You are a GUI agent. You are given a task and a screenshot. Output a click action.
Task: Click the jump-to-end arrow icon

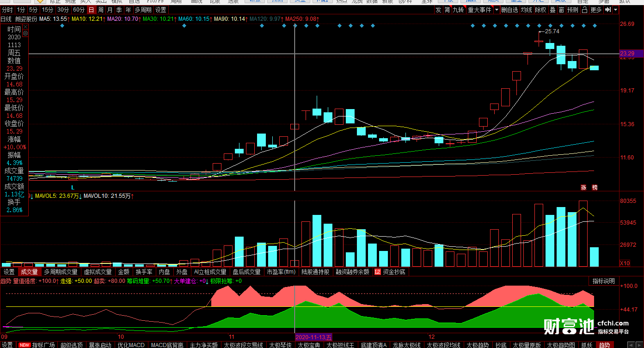(607, 10)
